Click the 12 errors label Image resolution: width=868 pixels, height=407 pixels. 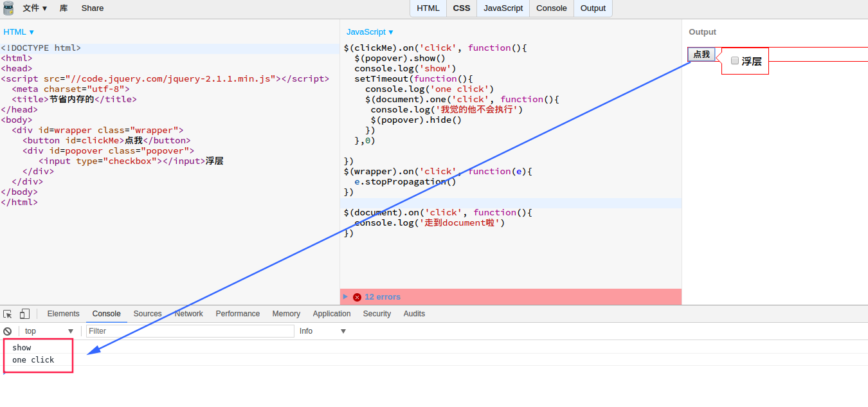pos(383,297)
